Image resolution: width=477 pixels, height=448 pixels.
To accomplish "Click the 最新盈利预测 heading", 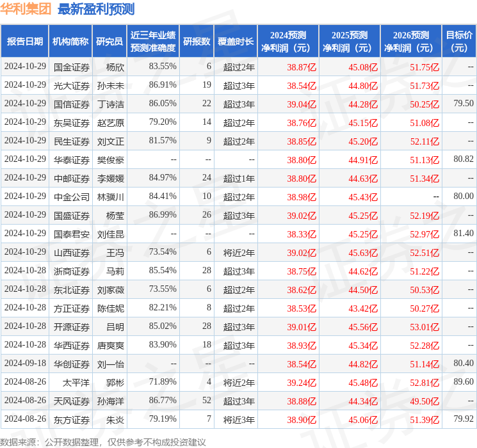I will (96, 9).
